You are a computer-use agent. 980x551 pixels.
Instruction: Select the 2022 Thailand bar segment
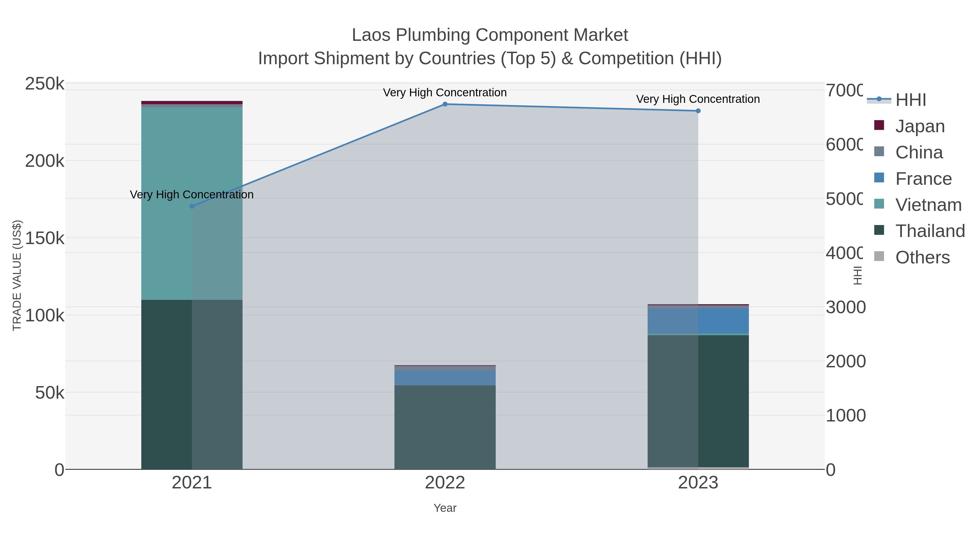point(445,427)
